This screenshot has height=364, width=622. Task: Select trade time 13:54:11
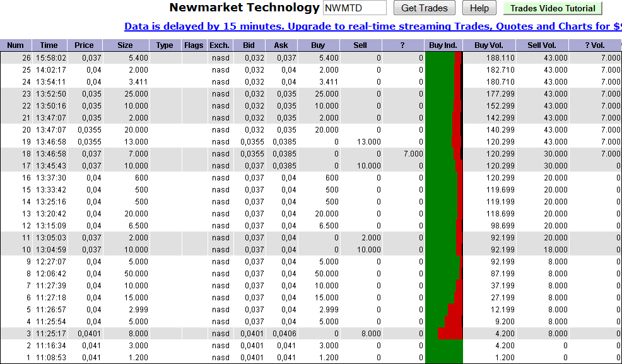coord(50,82)
